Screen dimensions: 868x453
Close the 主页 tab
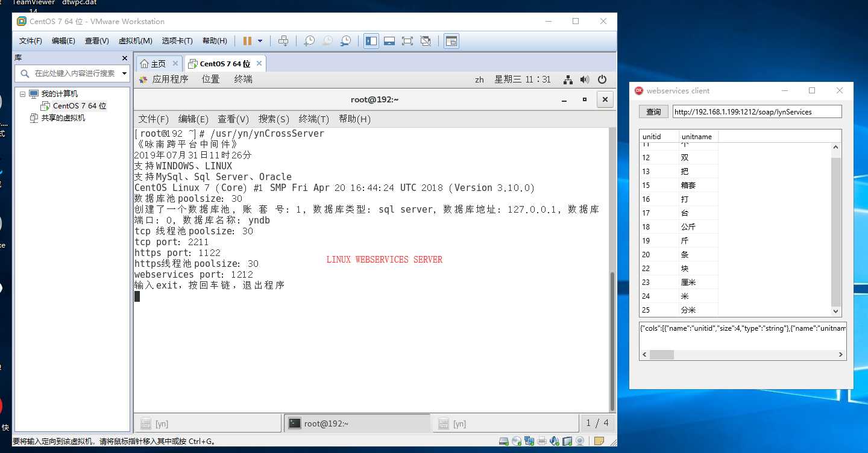175,63
